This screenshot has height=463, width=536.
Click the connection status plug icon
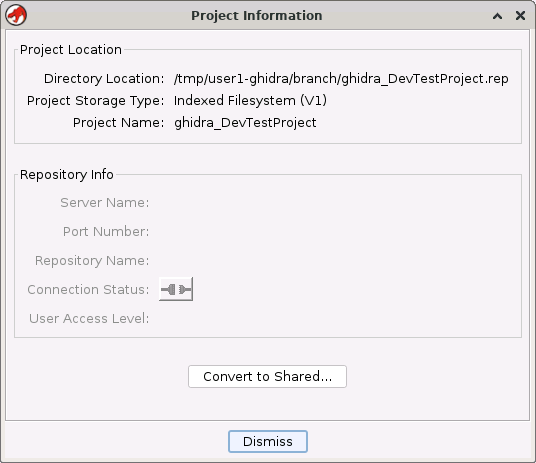coord(176,289)
